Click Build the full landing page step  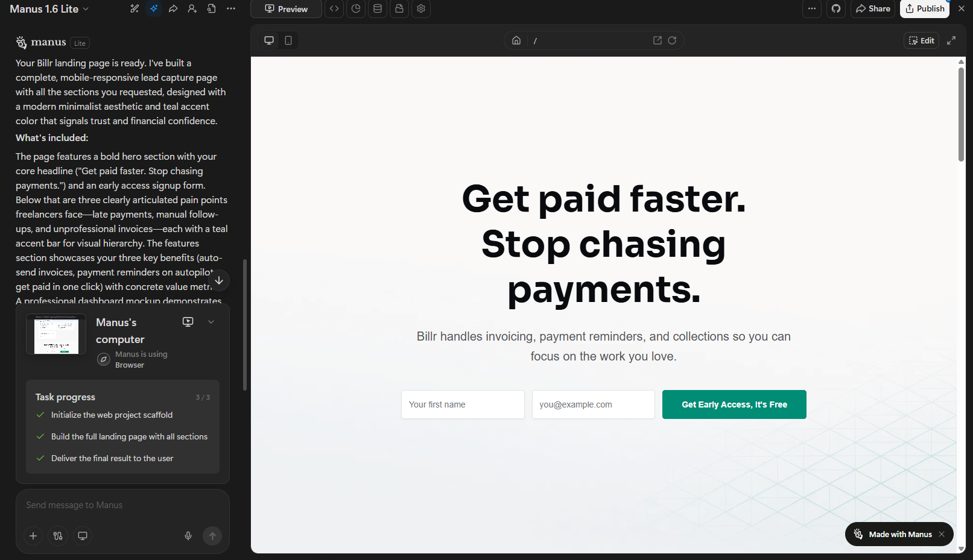tap(129, 436)
